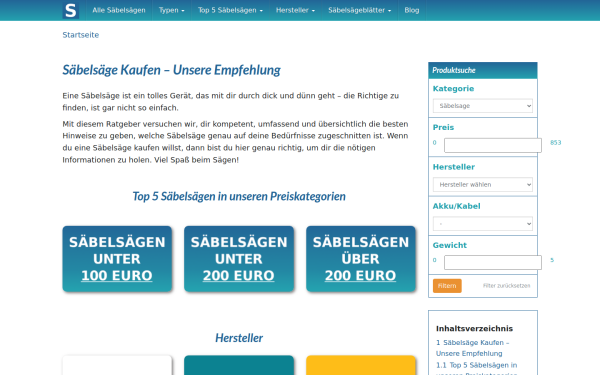Open the Akku/Kabel select box
The height and width of the screenshot is (375, 600).
click(483, 223)
